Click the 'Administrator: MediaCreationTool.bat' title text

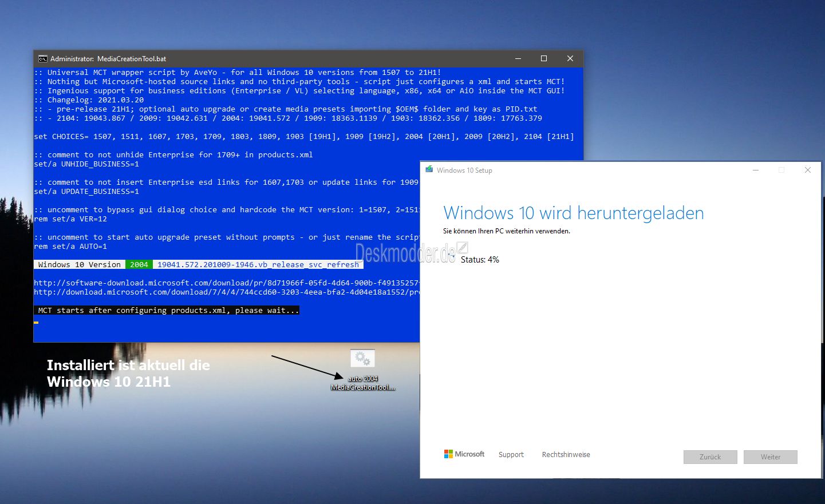(108, 59)
